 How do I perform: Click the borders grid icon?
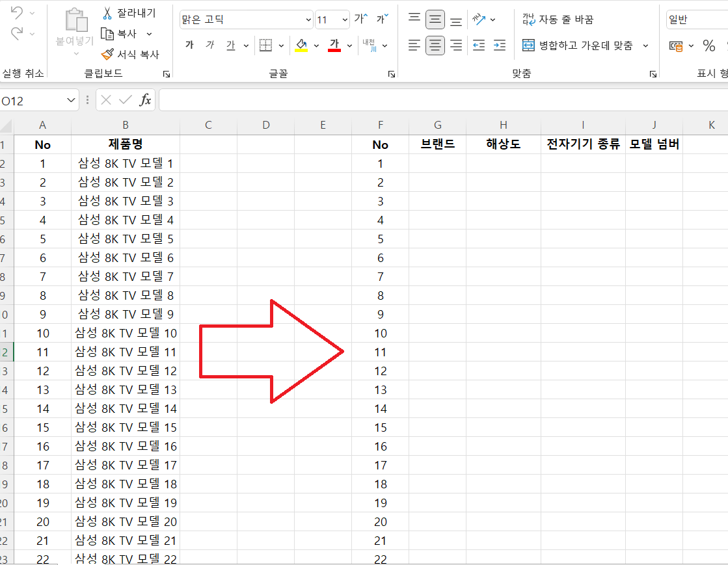265,45
